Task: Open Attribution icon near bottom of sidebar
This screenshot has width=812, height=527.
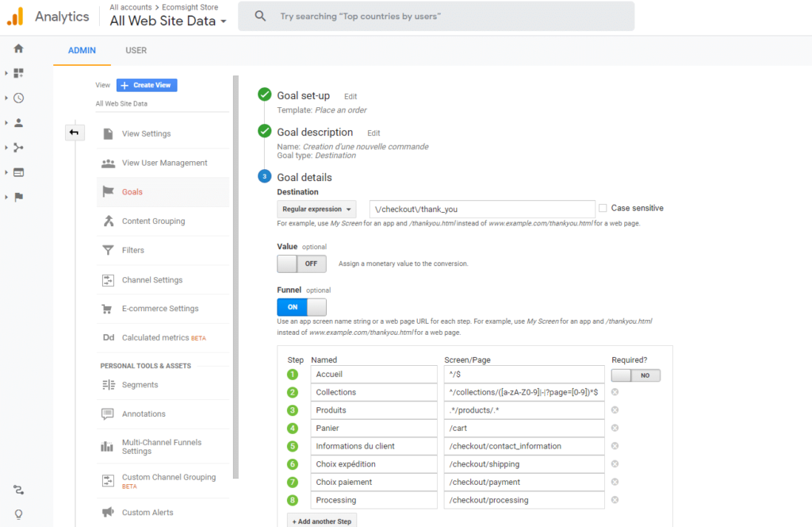Action: pos(19,490)
